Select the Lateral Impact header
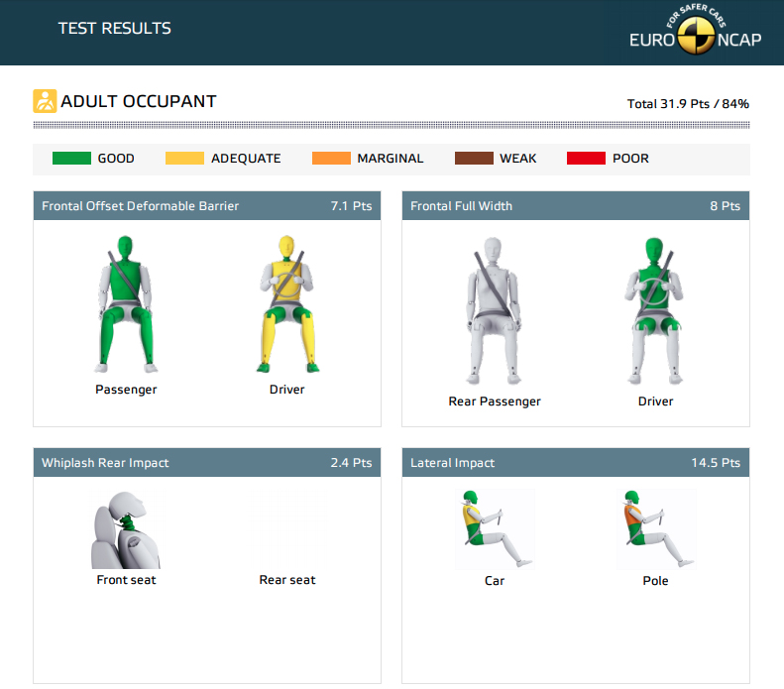The image size is (784, 689). tap(575, 463)
